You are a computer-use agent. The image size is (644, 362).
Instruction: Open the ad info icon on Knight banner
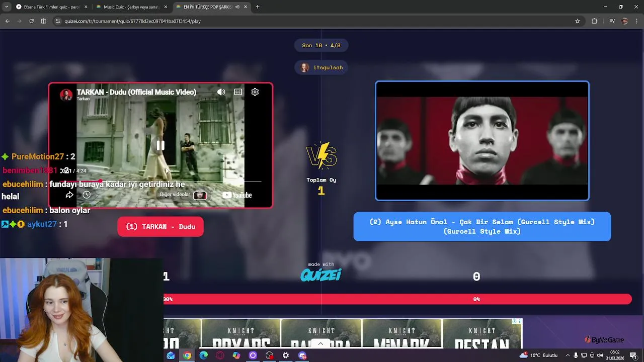coord(515,321)
